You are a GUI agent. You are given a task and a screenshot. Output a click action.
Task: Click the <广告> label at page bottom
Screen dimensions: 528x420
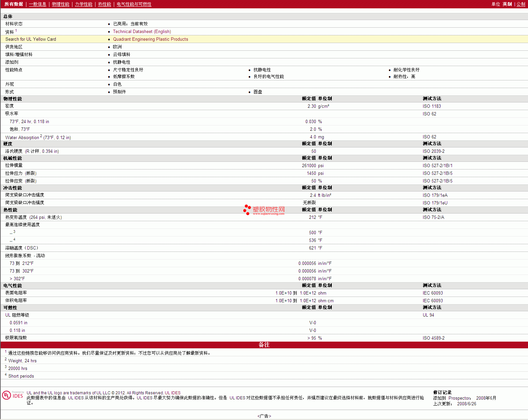point(264,416)
